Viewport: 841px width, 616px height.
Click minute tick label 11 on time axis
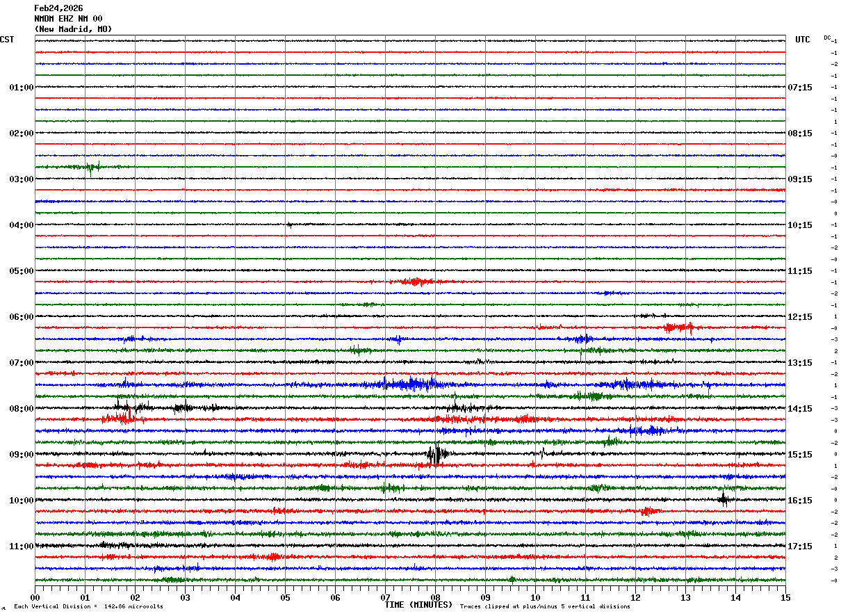[x=585, y=597]
